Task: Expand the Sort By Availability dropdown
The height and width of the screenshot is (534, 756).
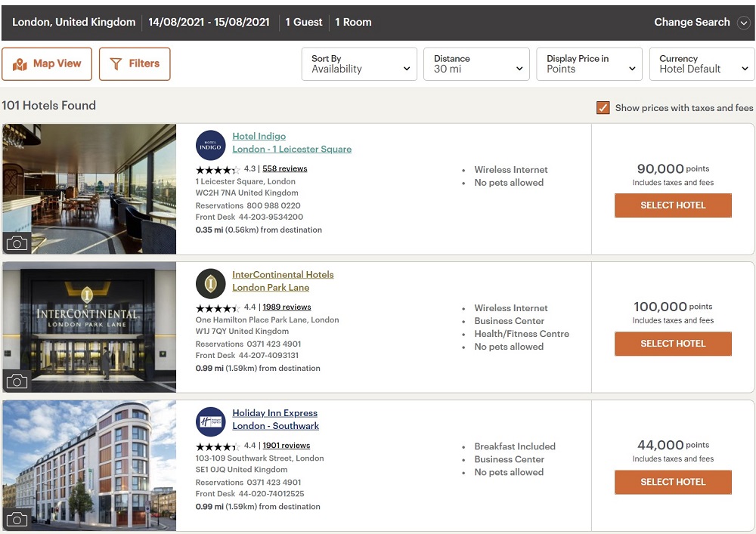Action: [x=359, y=64]
